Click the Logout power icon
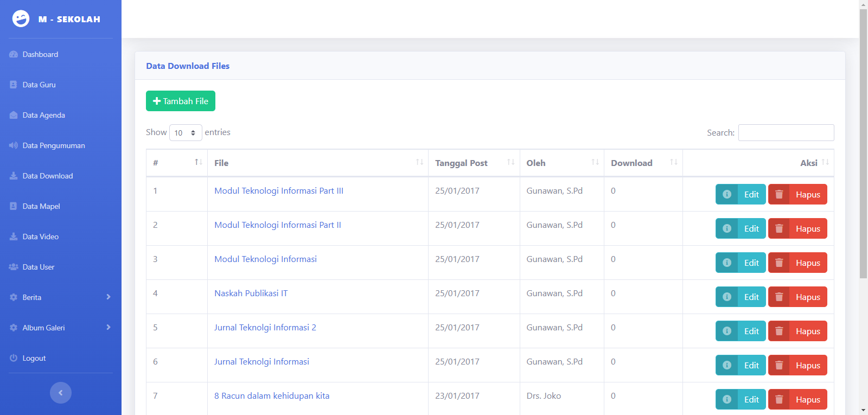Image resolution: width=868 pixels, height=415 pixels. [x=14, y=358]
